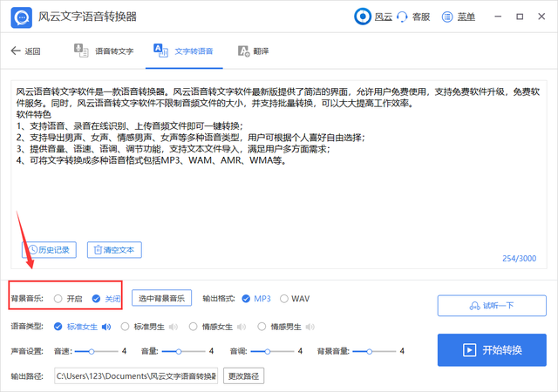Maximize the application window
Image resolution: width=558 pixels, height=392 pixels.
click(520, 17)
